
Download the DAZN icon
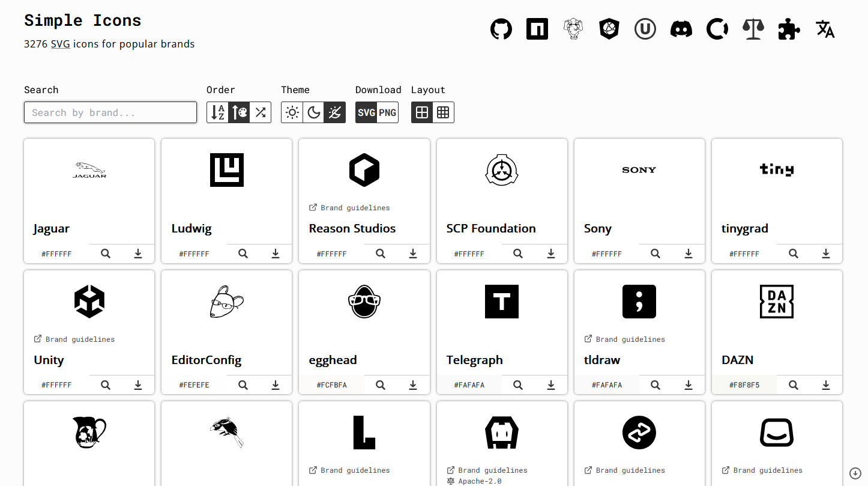point(826,385)
